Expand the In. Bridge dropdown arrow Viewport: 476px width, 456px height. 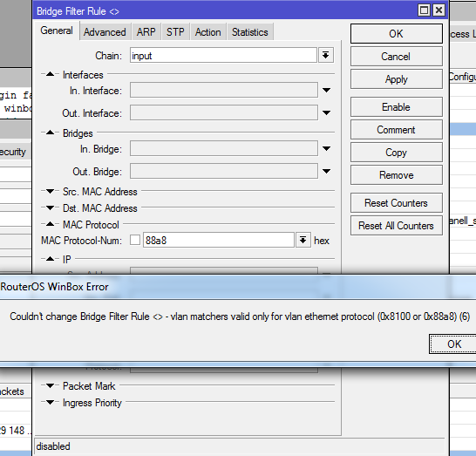(x=326, y=148)
